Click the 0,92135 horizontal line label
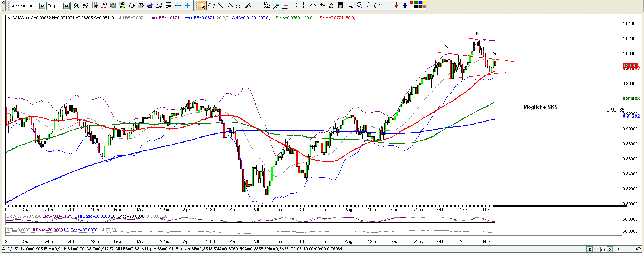This screenshot has width=644, height=253. coord(615,110)
